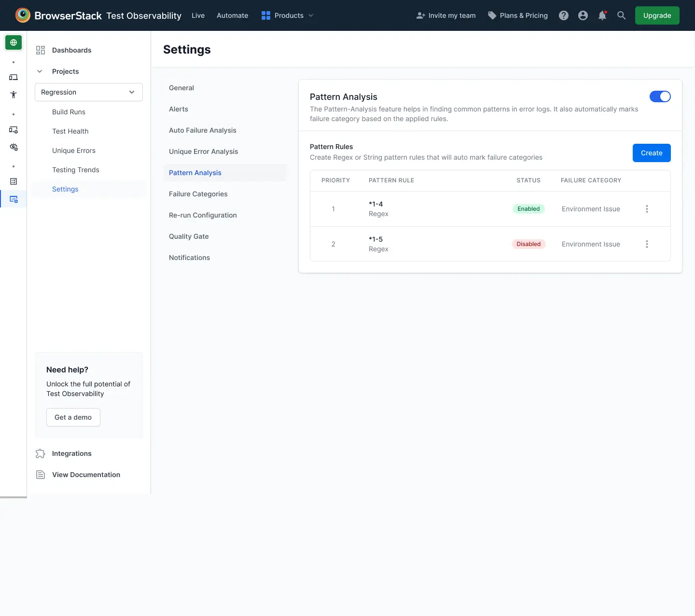695x616 pixels.
Task: Open the help question mark icon
Action: point(564,15)
